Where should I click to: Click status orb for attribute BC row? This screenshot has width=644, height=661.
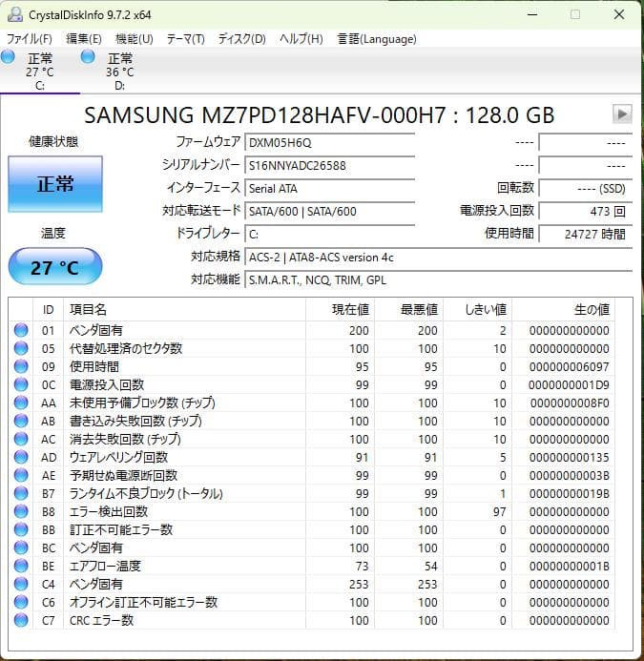point(21,547)
